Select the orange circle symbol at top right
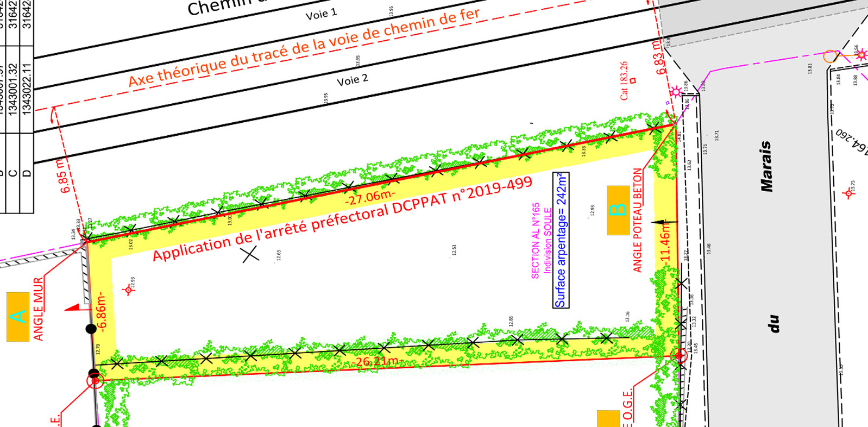This screenshot has width=868, height=427. 830,56
